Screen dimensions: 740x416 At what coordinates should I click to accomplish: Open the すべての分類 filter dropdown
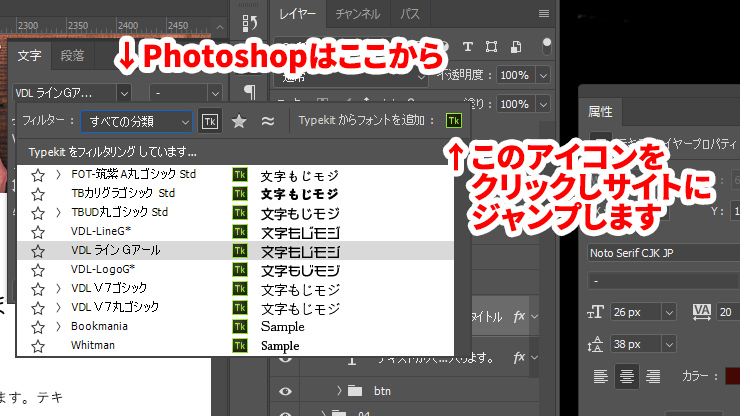pos(136,122)
